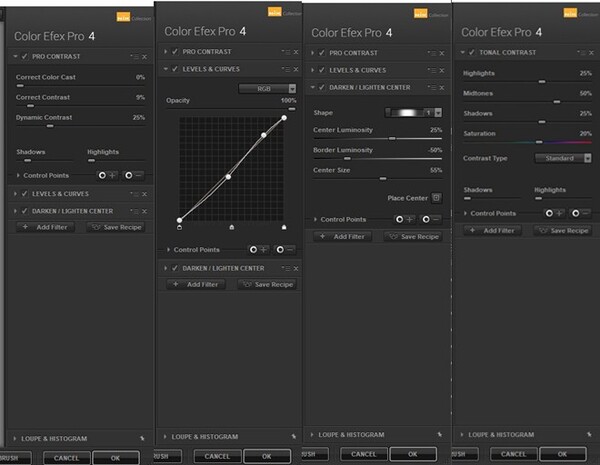The width and height of the screenshot is (600, 465).
Task: Open the Tonal Contrast filter menu icon
Action: tap(582, 53)
